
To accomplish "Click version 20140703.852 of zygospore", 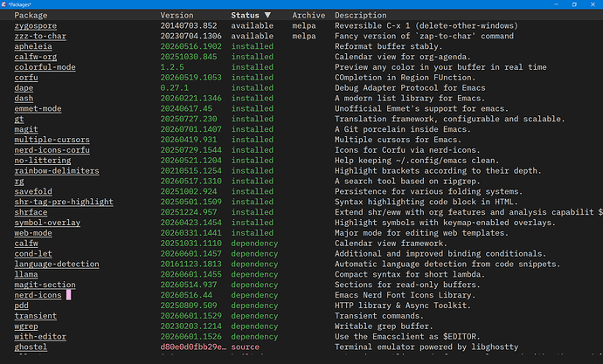I will click(189, 25).
